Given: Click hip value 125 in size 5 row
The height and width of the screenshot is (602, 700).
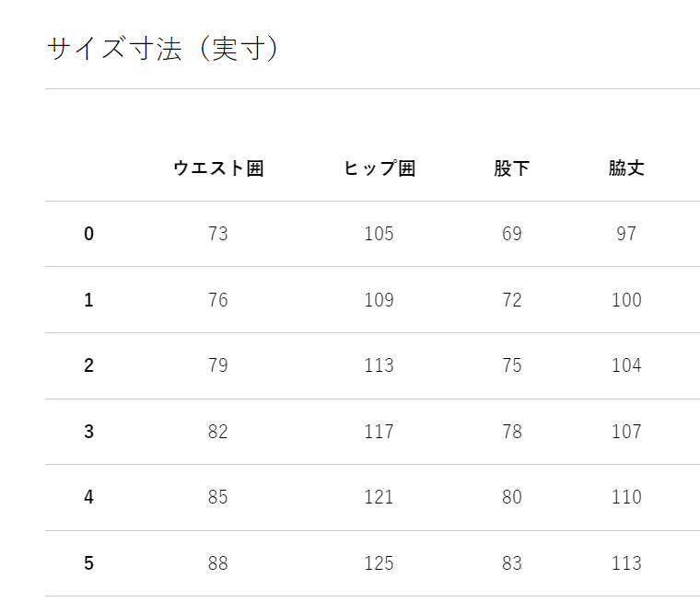Looking at the screenshot, I should point(379,563).
